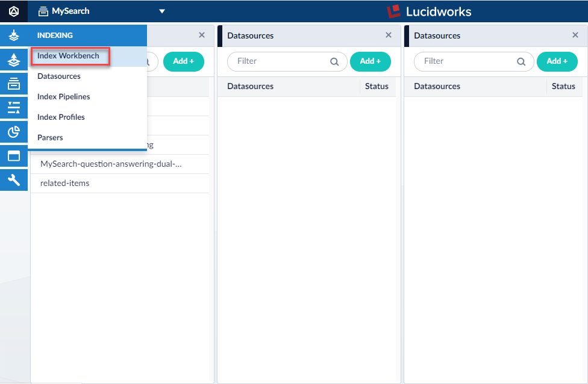Focus the Filter field in rightmost Datasources panel

[x=474, y=61]
